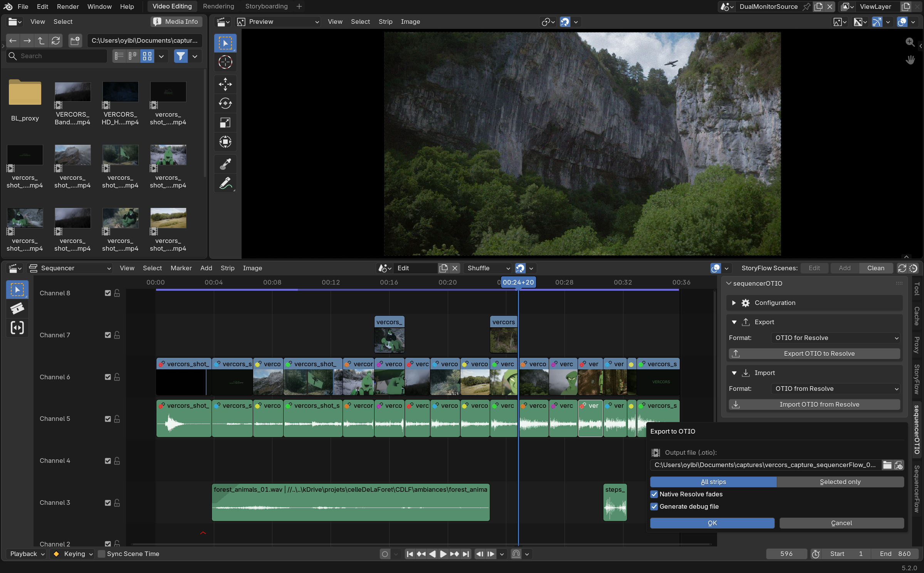Click the current frame field showing 596
The image size is (924, 573).
click(x=786, y=554)
